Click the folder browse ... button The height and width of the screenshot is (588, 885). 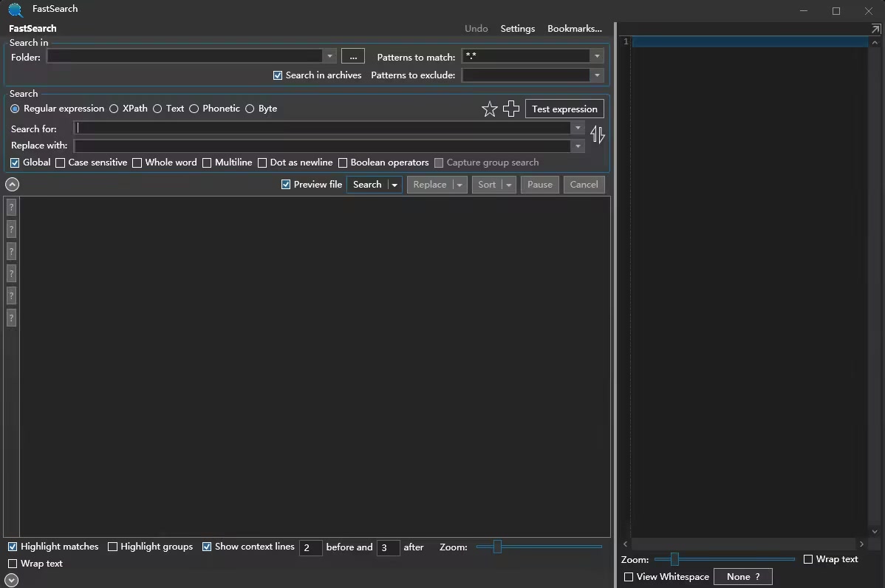tap(353, 56)
